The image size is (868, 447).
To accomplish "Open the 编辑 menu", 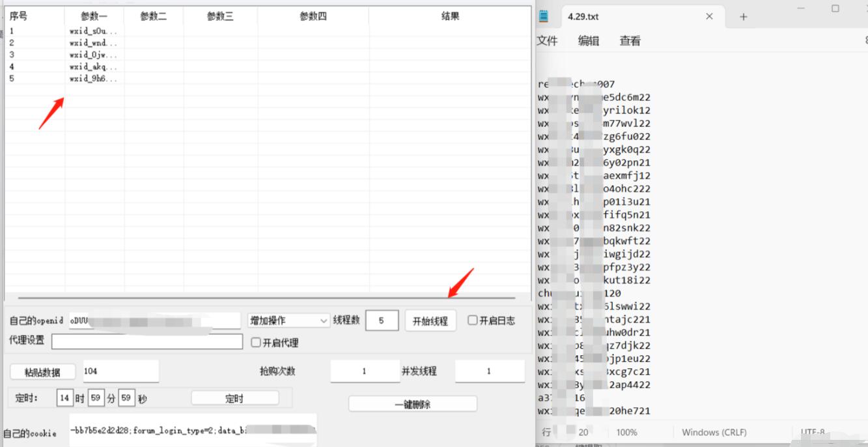I will [x=589, y=41].
